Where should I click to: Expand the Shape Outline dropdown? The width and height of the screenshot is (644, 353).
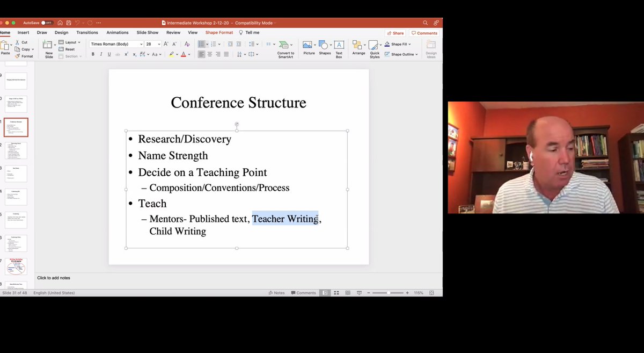click(417, 54)
